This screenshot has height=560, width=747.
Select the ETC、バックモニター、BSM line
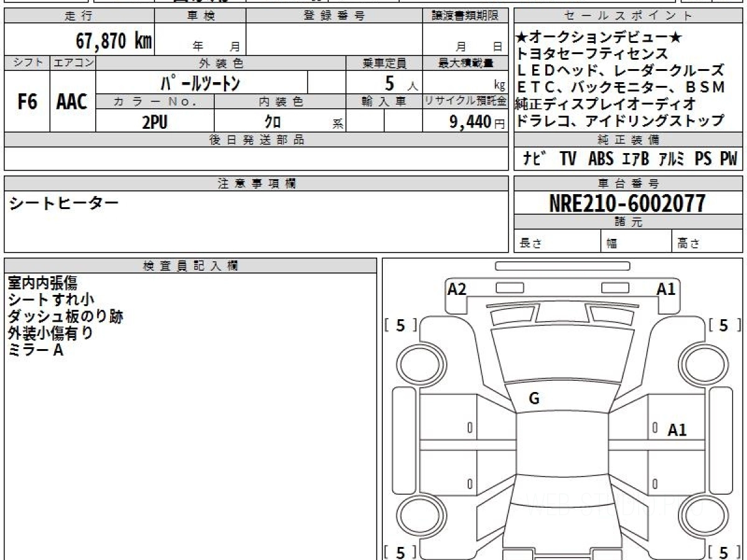[x=621, y=87]
